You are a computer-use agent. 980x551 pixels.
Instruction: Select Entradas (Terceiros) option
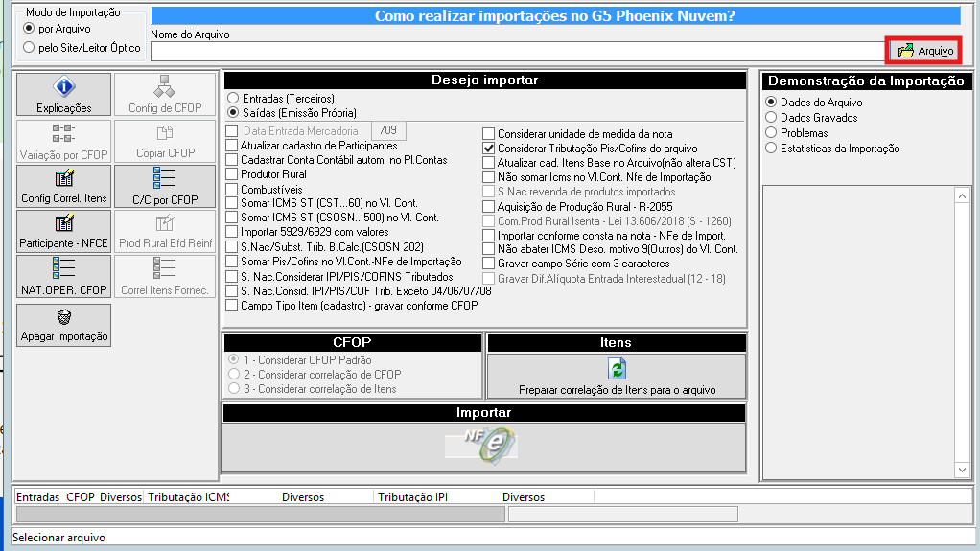tap(233, 99)
